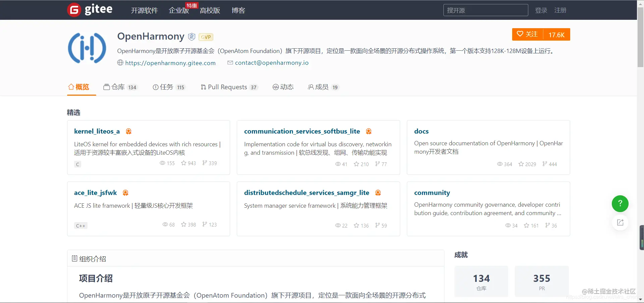Click the fork icon on kernel_liteos_a card
The width and height of the screenshot is (644, 303).
tap(204, 163)
